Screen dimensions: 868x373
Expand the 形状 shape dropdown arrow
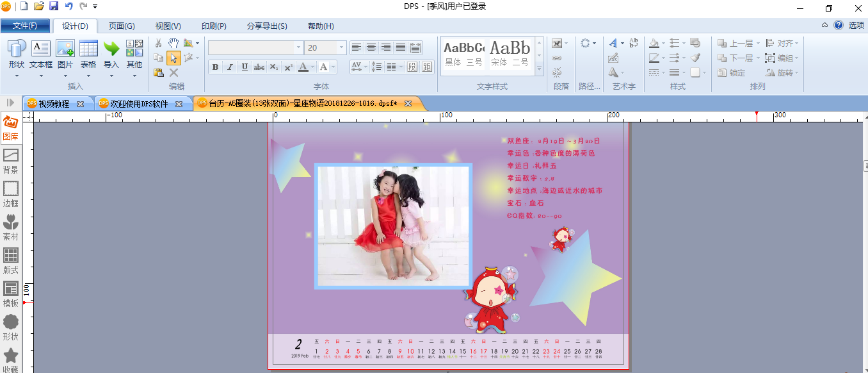pyautogui.click(x=17, y=76)
